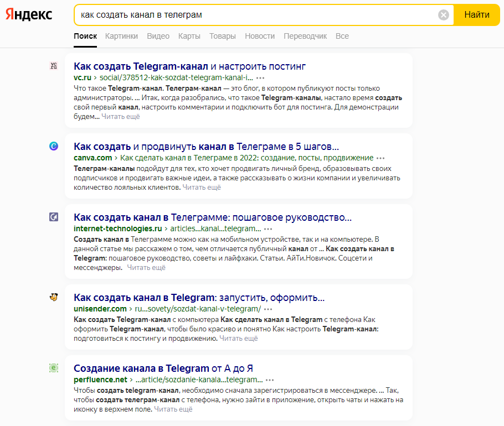Image resolution: width=504 pixels, height=426 pixels.
Task: Expand 'Читать ещё' in the internet-technologies.ru snippet
Action: point(146,267)
